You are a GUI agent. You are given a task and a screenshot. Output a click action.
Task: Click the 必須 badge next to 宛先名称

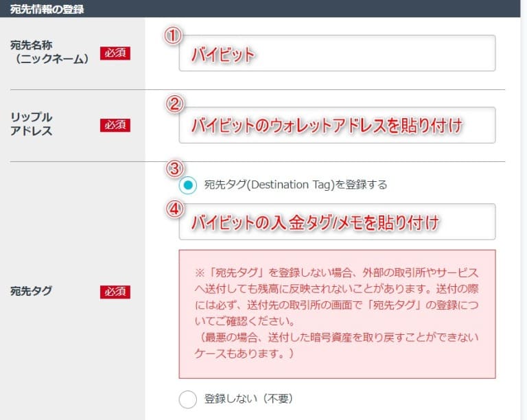pyautogui.click(x=115, y=53)
